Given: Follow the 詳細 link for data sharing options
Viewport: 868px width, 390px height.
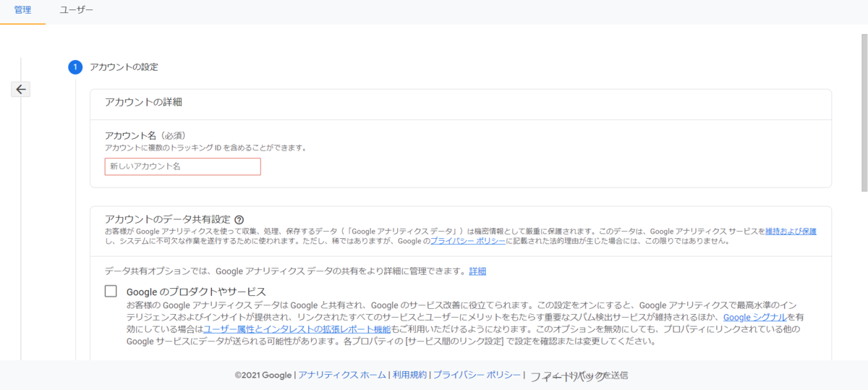Looking at the screenshot, I should (477, 271).
